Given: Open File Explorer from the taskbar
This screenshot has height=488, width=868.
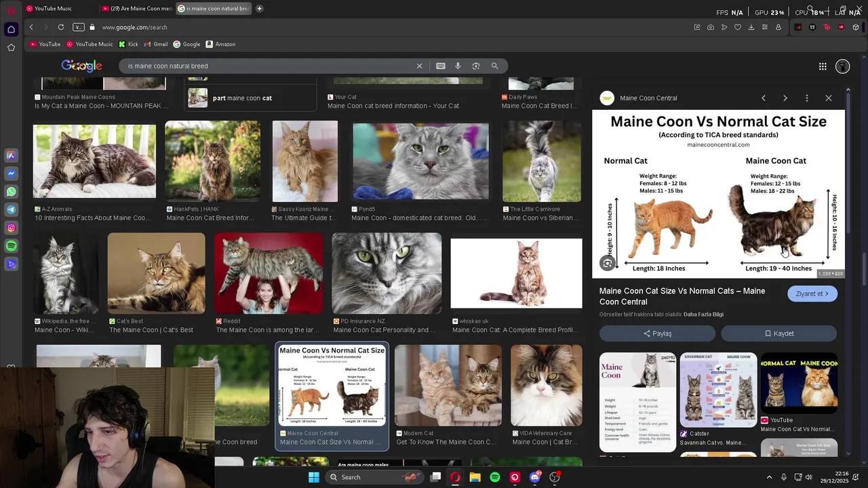Looking at the screenshot, I should pos(475,477).
